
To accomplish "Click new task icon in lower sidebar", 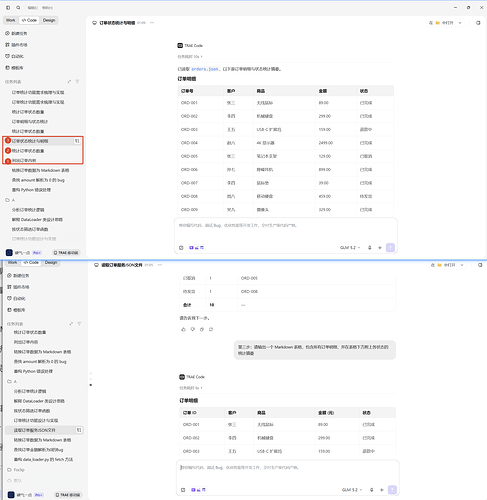I will [x=9, y=276].
